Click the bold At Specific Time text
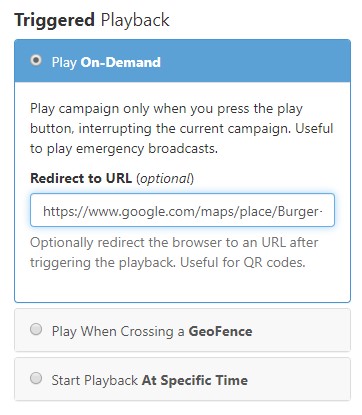Image resolution: width=362 pixels, height=415 pixels. coord(195,380)
